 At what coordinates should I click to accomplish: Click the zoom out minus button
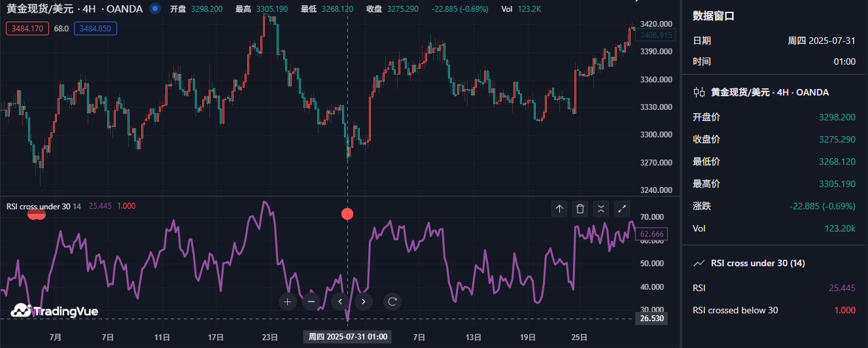311,302
